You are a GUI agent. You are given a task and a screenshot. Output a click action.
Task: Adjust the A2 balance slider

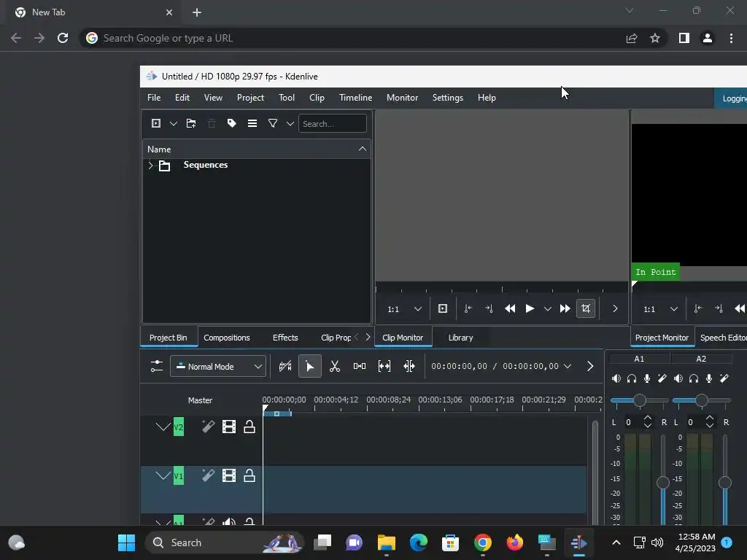click(701, 400)
